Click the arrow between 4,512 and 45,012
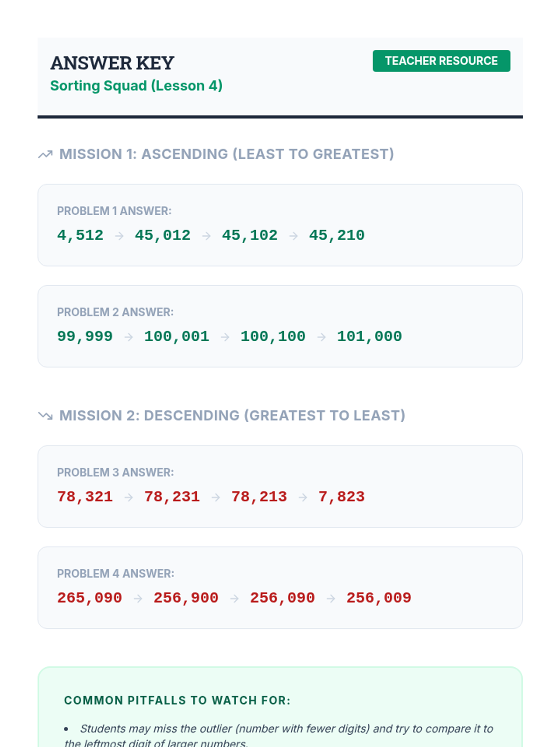The image size is (560, 747). [x=119, y=236]
